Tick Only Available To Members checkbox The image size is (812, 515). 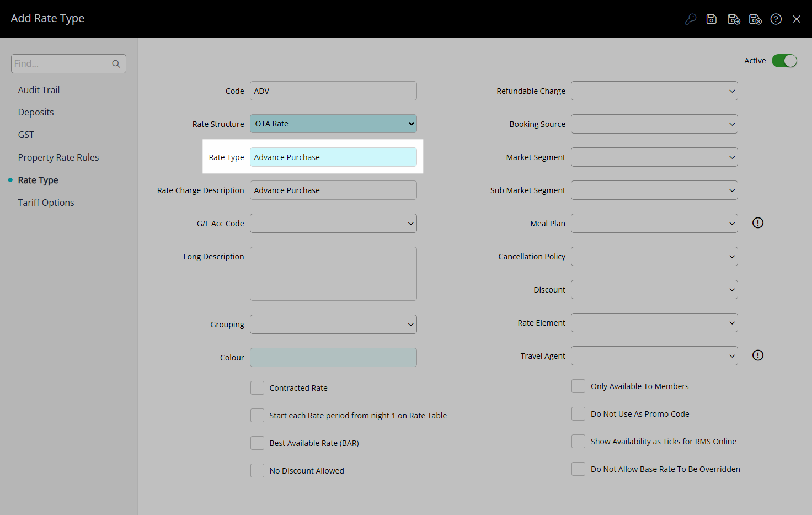(x=578, y=386)
